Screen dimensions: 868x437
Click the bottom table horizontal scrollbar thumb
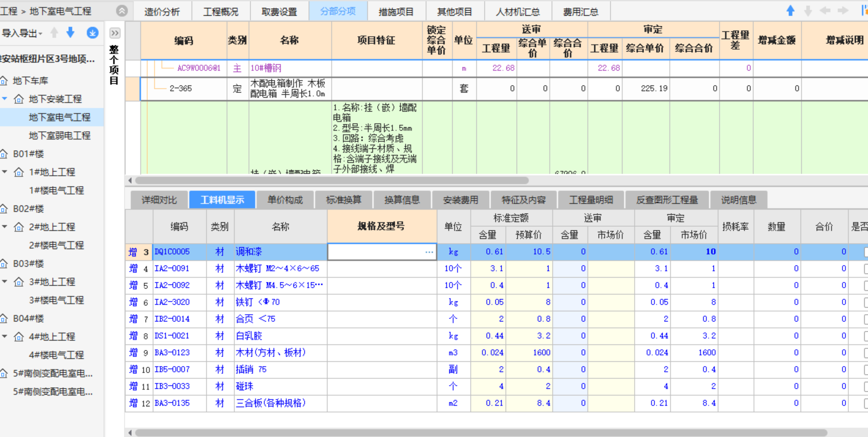pos(481,433)
